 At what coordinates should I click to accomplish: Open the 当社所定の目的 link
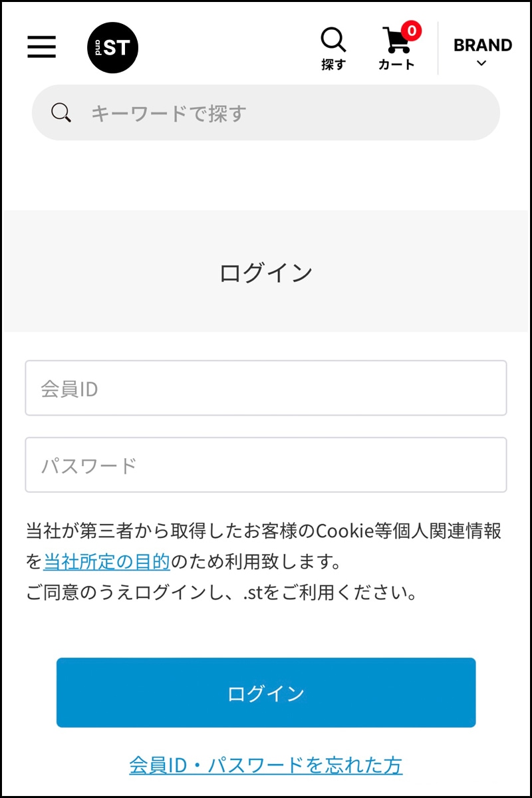point(106,562)
